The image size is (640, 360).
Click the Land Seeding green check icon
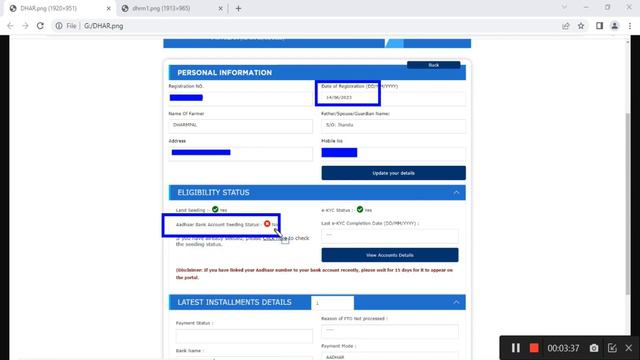[x=215, y=209]
